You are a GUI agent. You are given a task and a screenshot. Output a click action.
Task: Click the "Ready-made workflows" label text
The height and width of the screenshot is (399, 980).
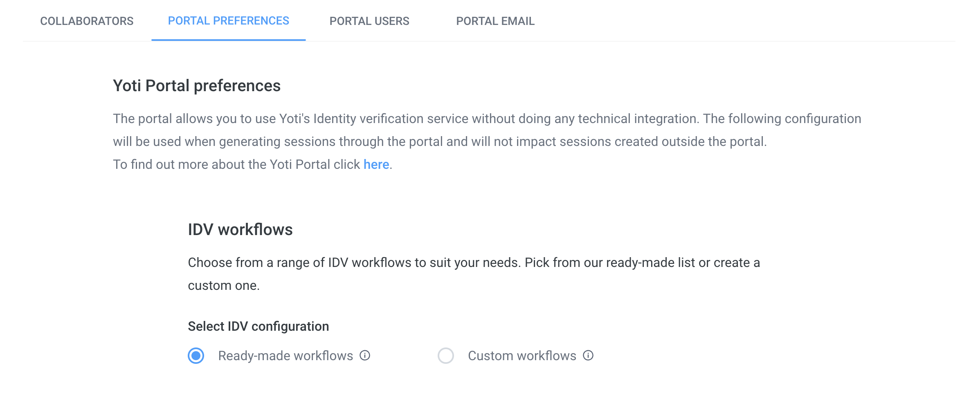[285, 356]
